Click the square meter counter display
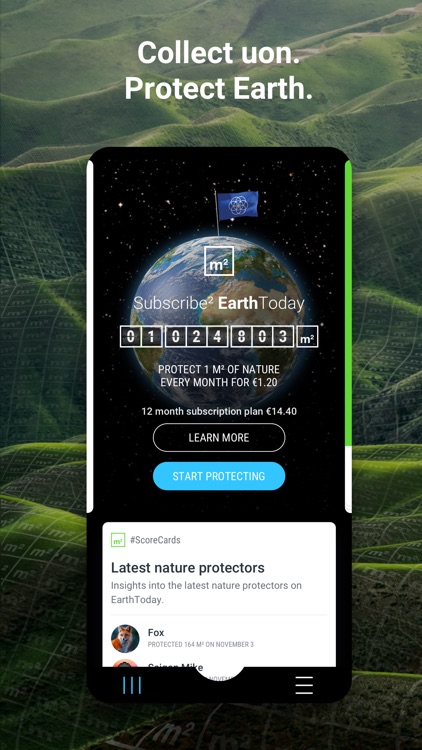This screenshot has height=750, width=422. tap(207, 336)
